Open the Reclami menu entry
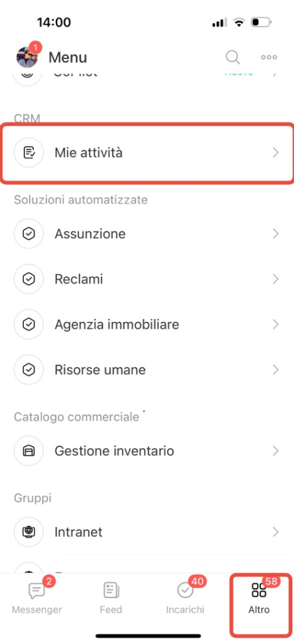This screenshot has height=644, width=294. coord(147,279)
